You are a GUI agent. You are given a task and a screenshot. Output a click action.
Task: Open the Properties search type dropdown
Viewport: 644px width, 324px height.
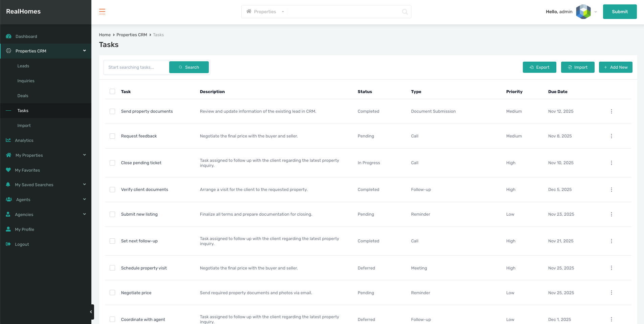[x=265, y=12]
